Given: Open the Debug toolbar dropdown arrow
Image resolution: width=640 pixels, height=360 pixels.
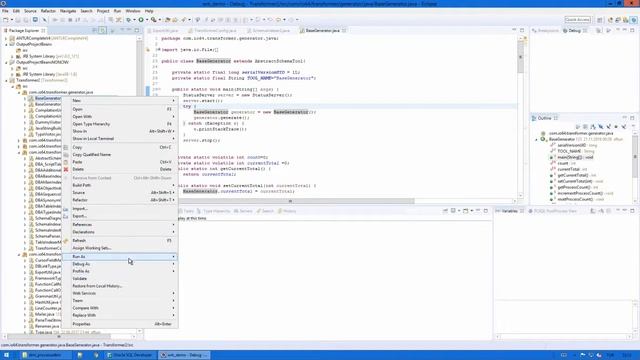Looking at the screenshot, I should tap(134, 20).
